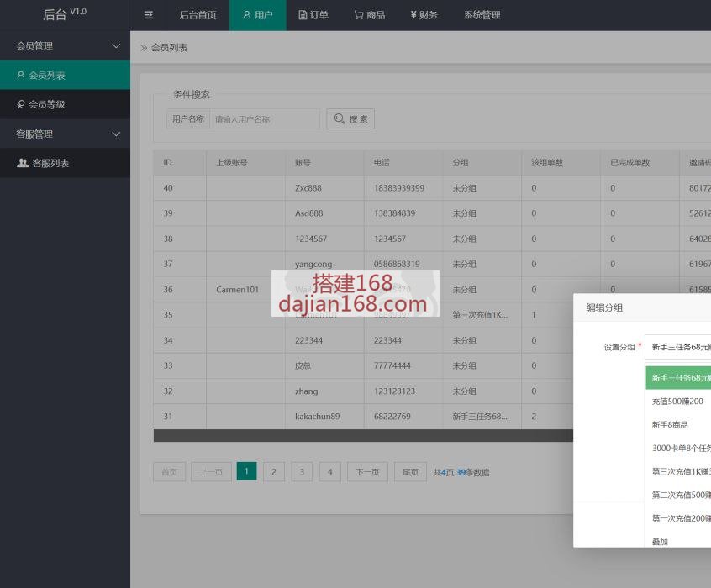Toggle sidebar with the hamburger menu icon
Screen dimensions: 711x588
pos(148,15)
